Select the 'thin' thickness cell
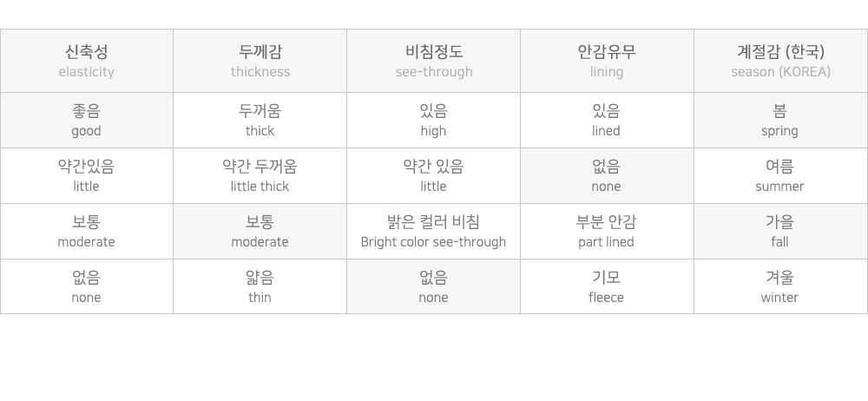868x401 pixels. pos(260,286)
